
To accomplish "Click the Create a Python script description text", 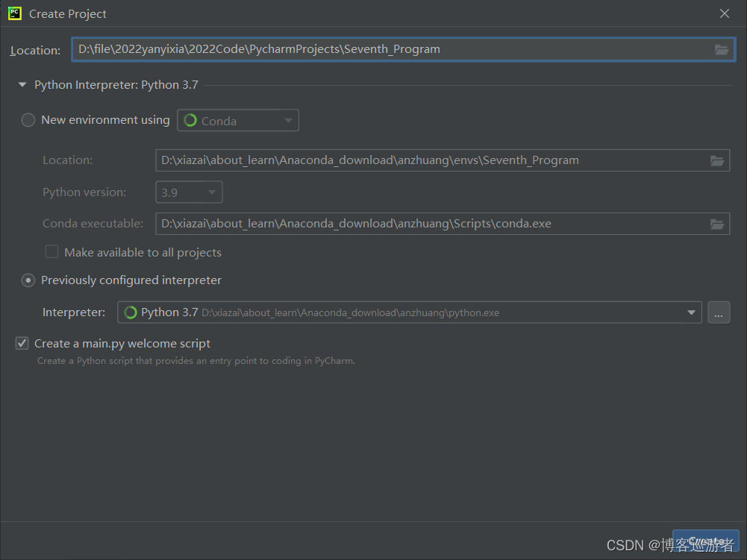I will click(196, 361).
